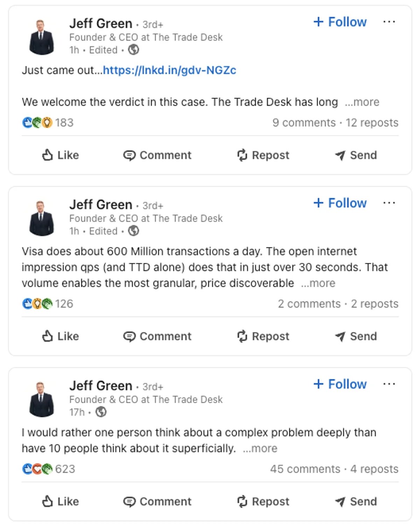The image size is (420, 526).
Task: Open three-dot menu on the verdict post
Action: tap(389, 22)
